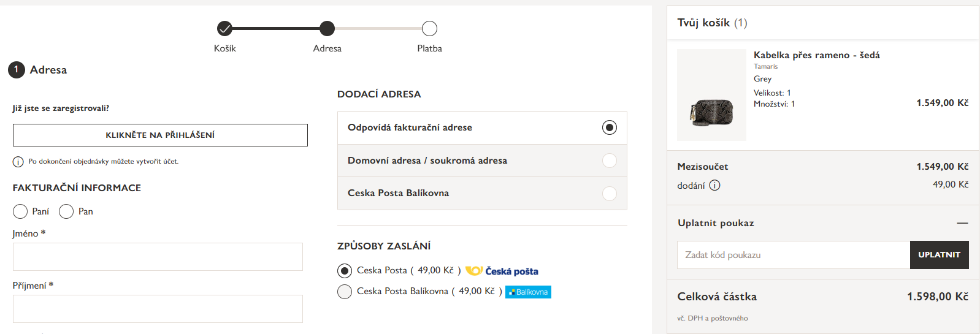Click the completed Košík step checkmark
This screenshot has width=980, height=334.
(225, 28)
